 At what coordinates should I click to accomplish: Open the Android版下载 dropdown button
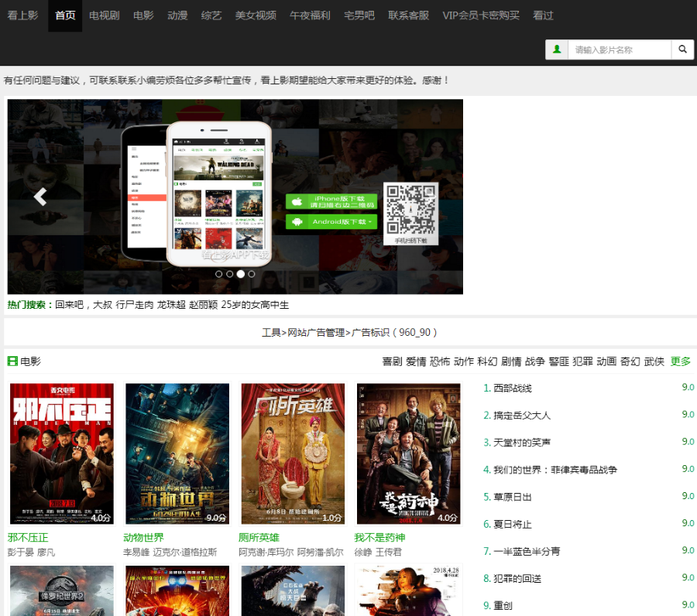tap(331, 221)
